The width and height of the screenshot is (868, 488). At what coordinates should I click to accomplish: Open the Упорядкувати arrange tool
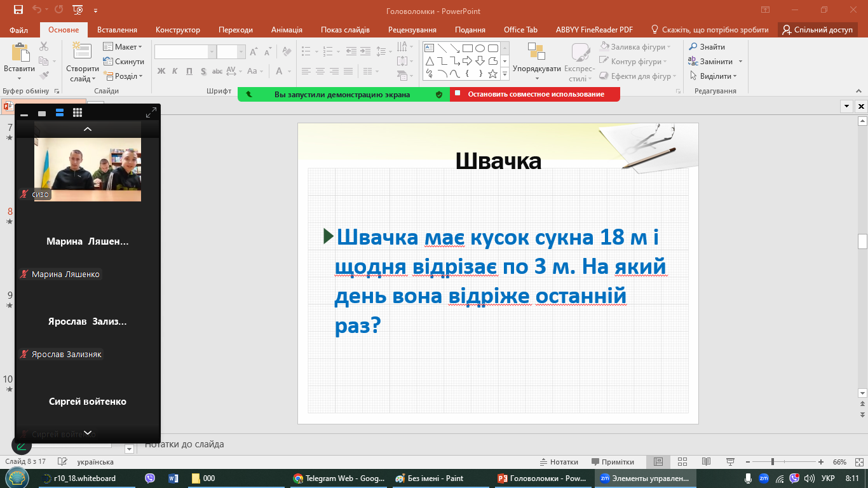click(537, 58)
